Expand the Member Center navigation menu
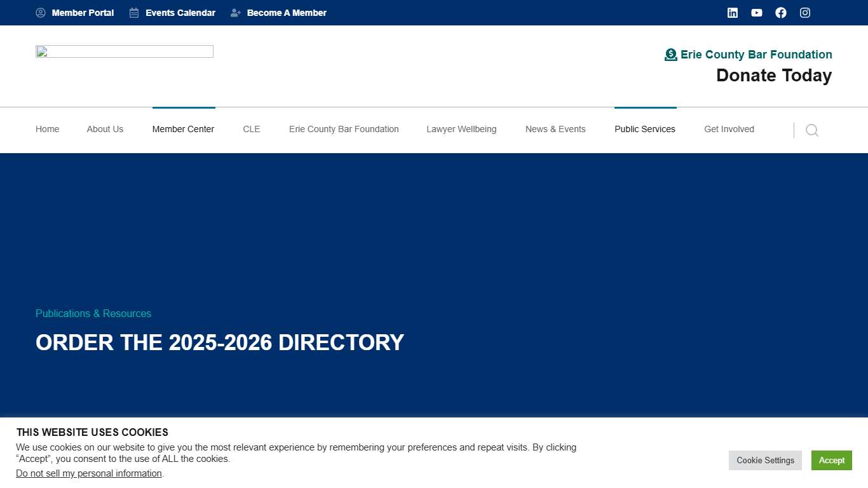The width and height of the screenshot is (868, 488). pos(183,129)
